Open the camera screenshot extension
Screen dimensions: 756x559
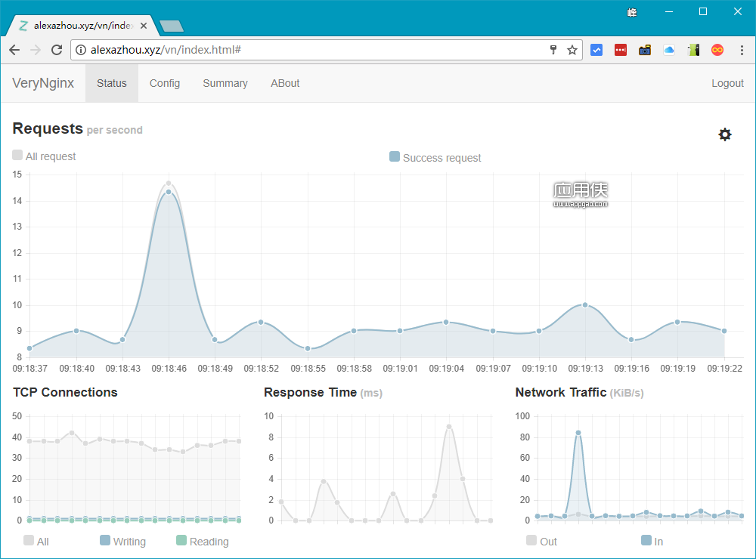pos(645,50)
